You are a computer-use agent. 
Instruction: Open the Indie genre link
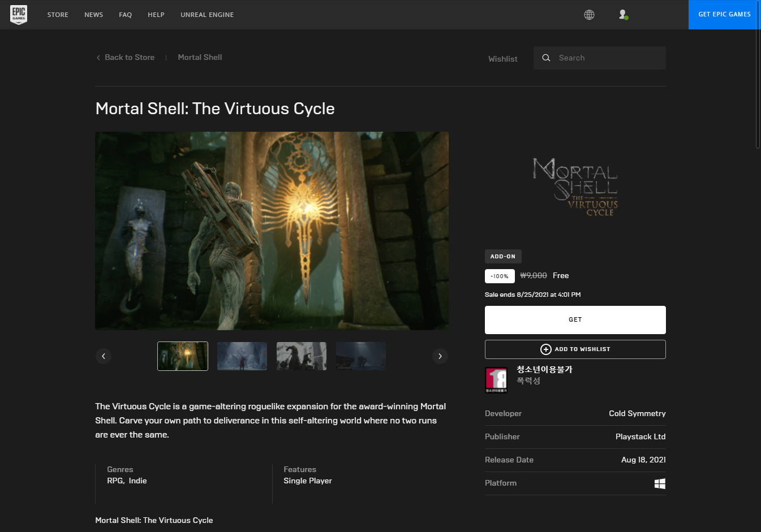[137, 481]
